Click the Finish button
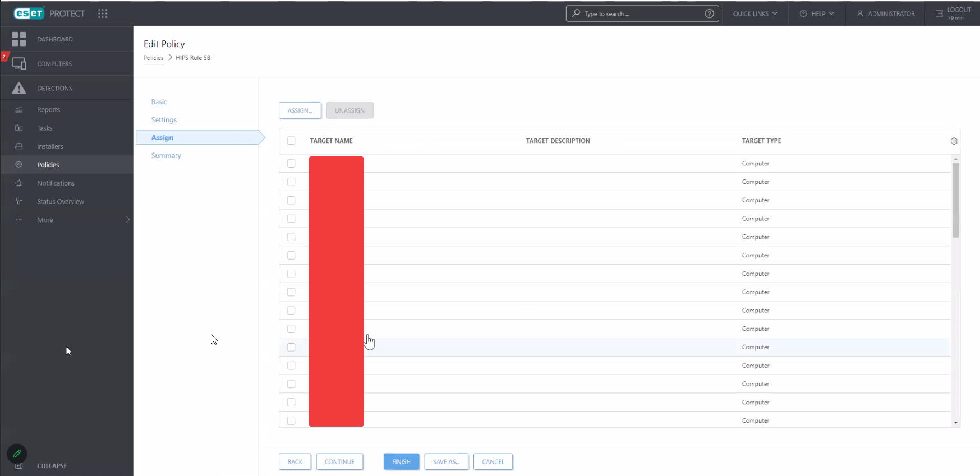 pos(401,462)
